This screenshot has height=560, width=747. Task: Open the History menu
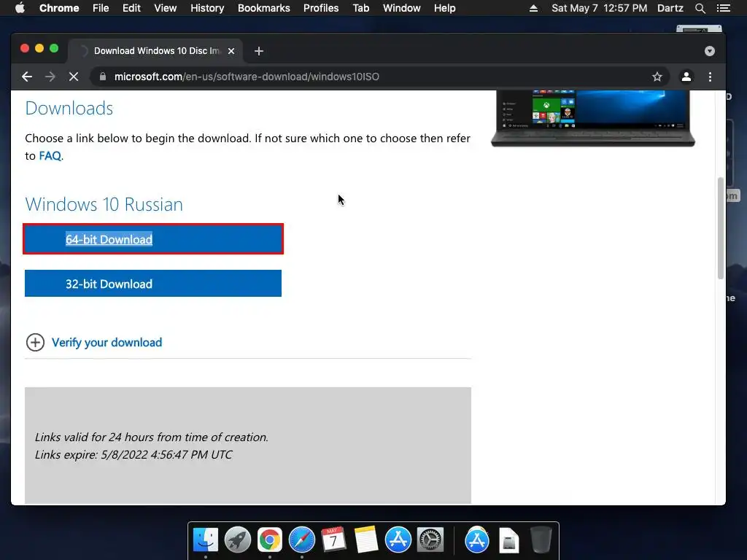coord(207,8)
